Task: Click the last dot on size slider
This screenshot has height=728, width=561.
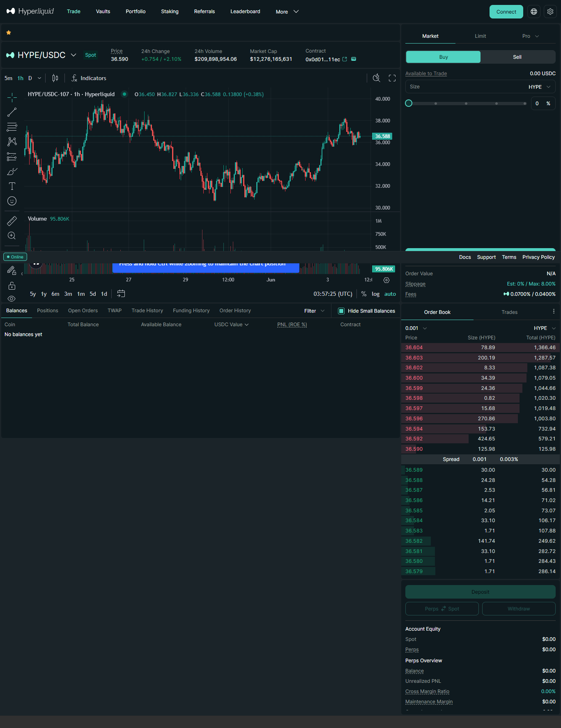Action: tap(525, 104)
